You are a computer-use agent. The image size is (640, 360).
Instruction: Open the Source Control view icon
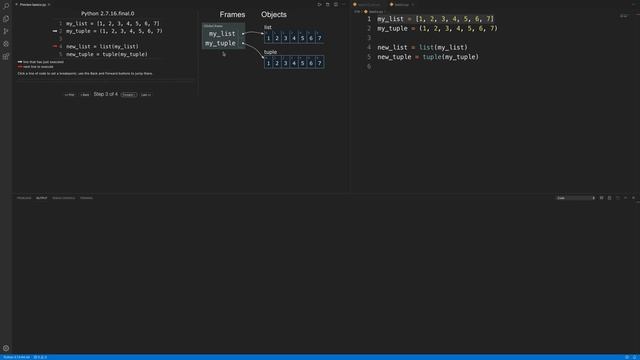[6, 31]
